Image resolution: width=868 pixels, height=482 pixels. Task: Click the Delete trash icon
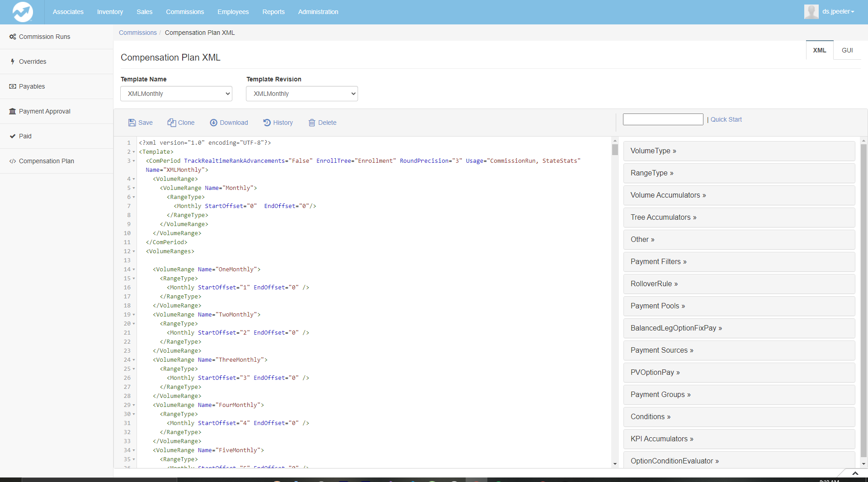click(312, 123)
